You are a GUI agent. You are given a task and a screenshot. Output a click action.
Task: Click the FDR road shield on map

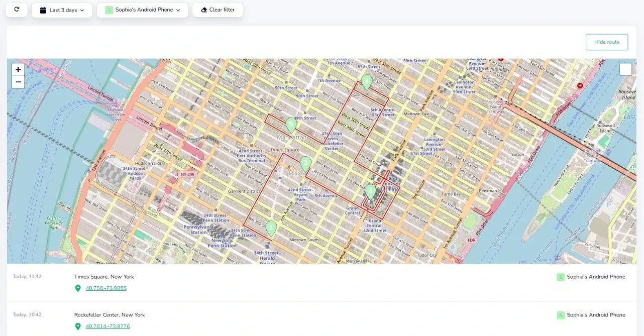pos(471,240)
